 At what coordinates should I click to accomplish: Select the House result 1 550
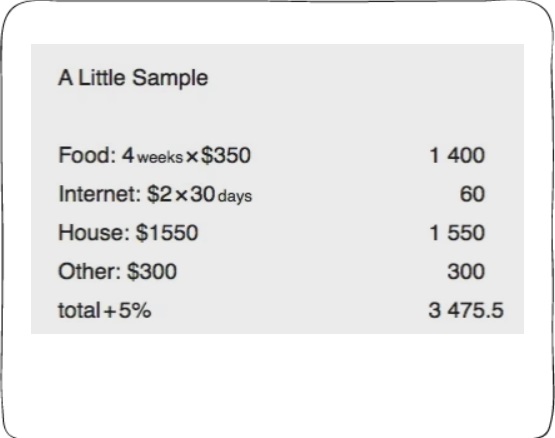click(457, 233)
